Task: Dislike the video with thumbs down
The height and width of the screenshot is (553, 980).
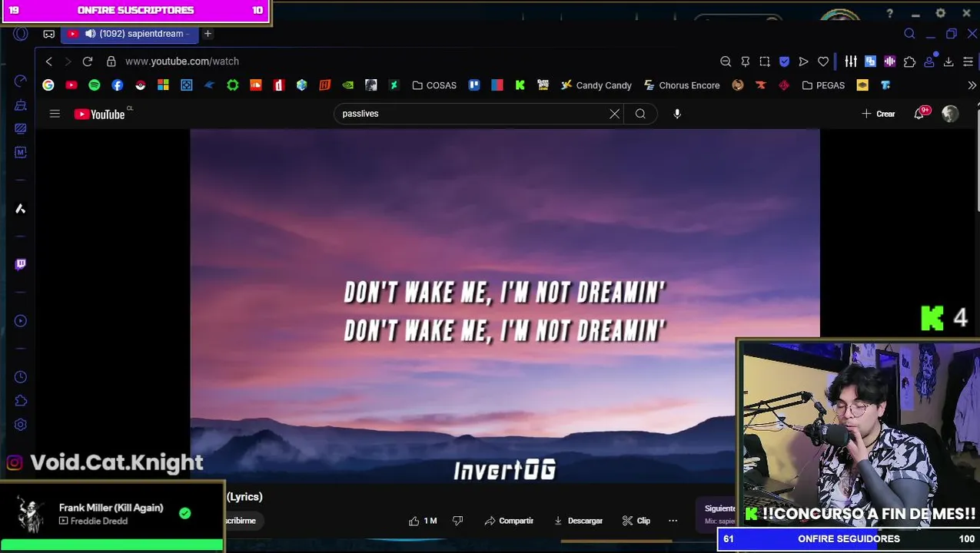Action: pyautogui.click(x=458, y=521)
